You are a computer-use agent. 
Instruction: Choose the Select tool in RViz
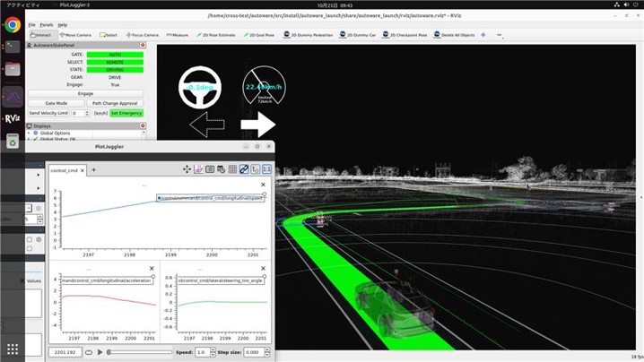[109, 35]
